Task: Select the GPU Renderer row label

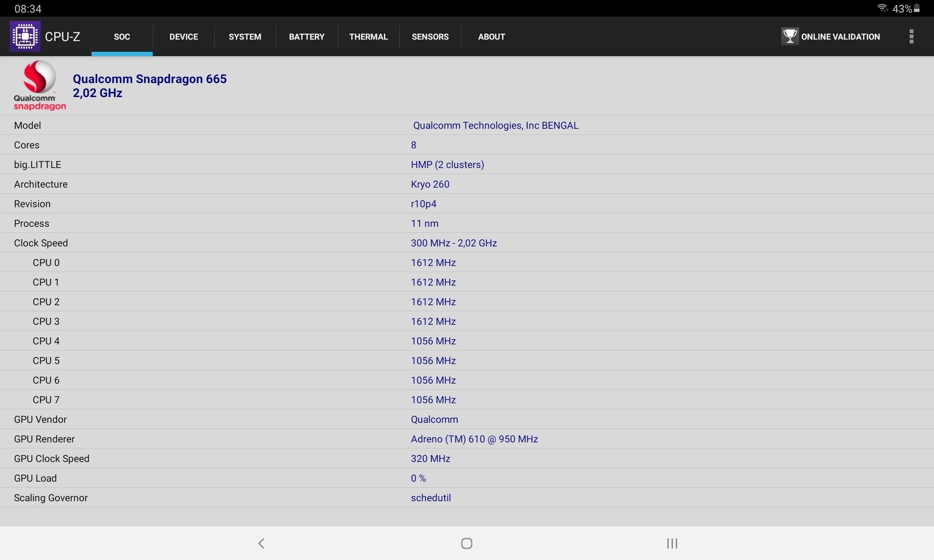Action: [44, 439]
